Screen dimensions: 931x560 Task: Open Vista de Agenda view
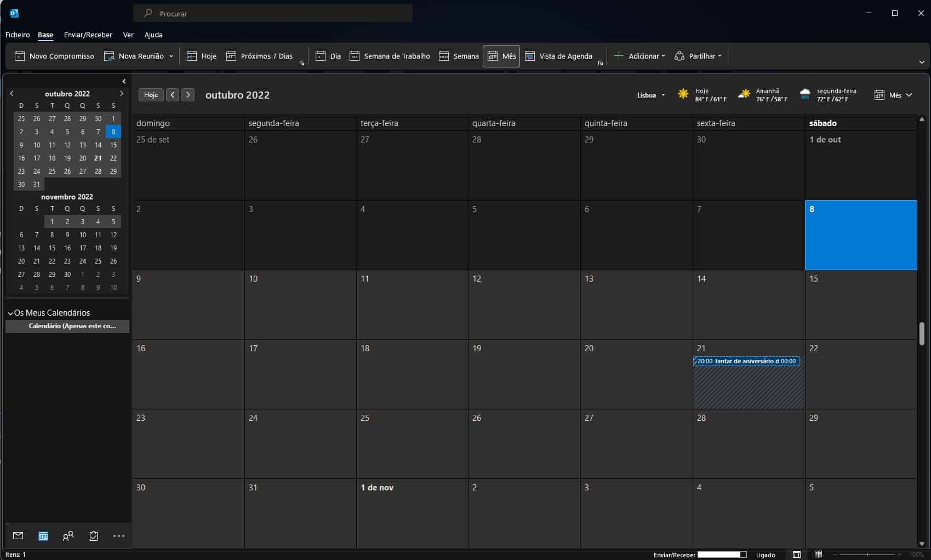558,56
